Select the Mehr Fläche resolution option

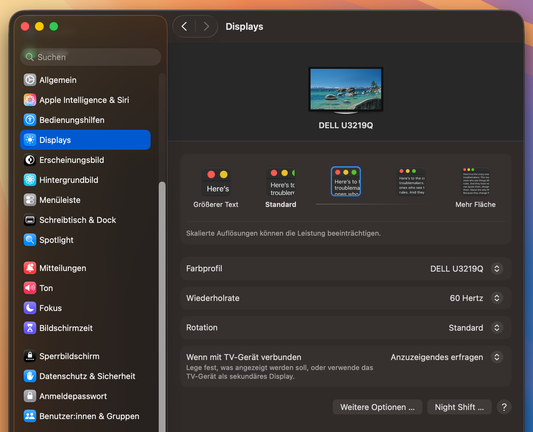476,188
